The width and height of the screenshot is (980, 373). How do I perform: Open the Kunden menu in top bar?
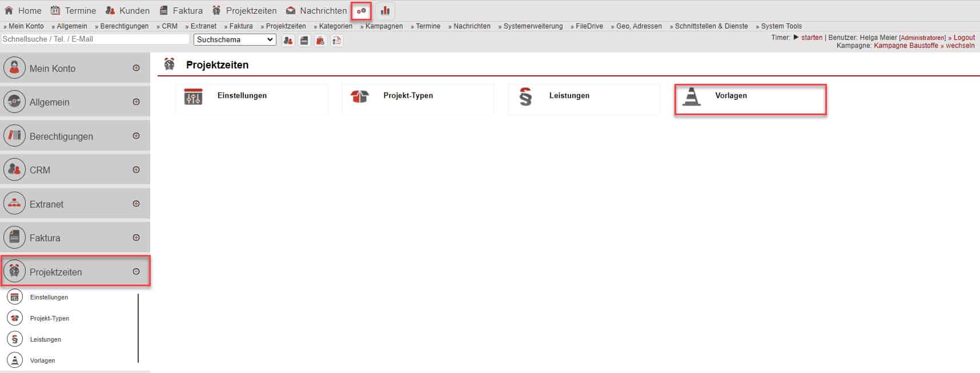coord(128,11)
